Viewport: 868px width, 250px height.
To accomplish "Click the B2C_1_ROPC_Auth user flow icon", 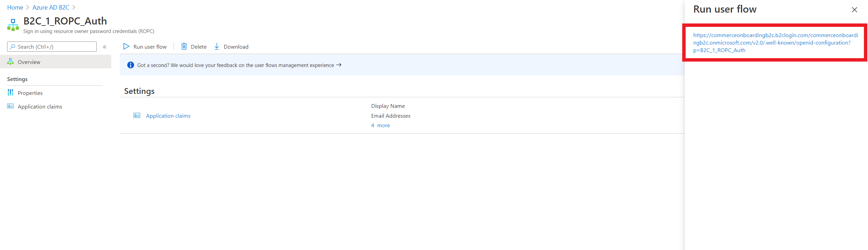I will pyautogui.click(x=13, y=25).
